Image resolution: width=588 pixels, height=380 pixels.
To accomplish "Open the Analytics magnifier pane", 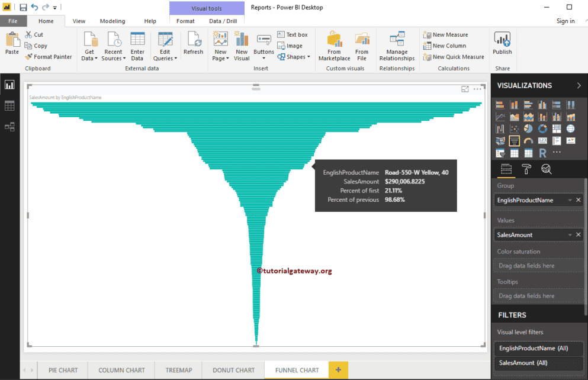I will 547,169.
